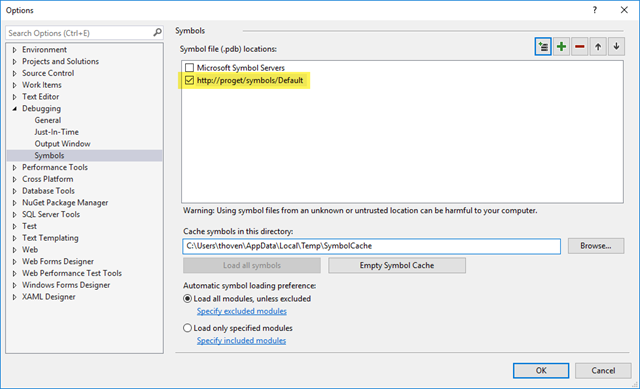Expand the Test node
Screen dimensions: 640x389
point(15,227)
